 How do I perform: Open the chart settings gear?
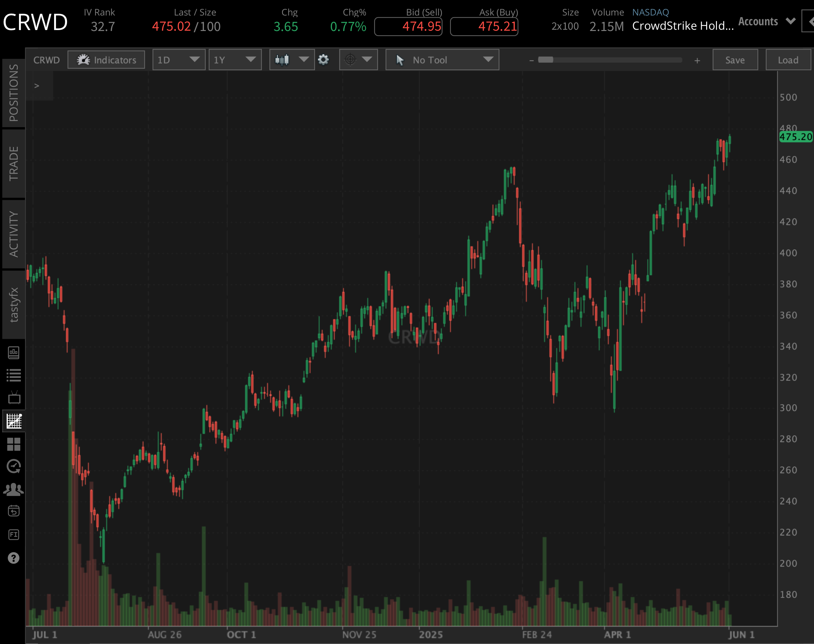click(x=324, y=59)
